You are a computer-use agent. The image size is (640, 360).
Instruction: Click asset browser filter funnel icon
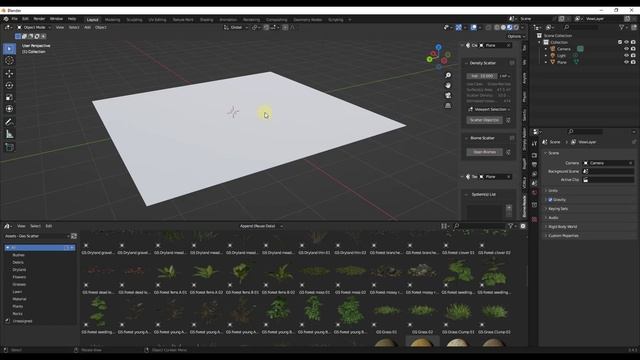(x=511, y=226)
